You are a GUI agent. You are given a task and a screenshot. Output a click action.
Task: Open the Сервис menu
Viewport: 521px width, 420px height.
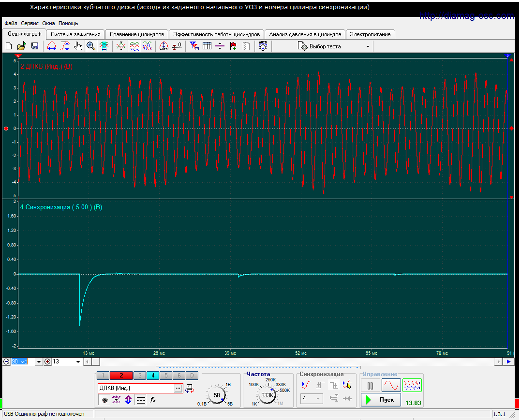[x=30, y=23]
